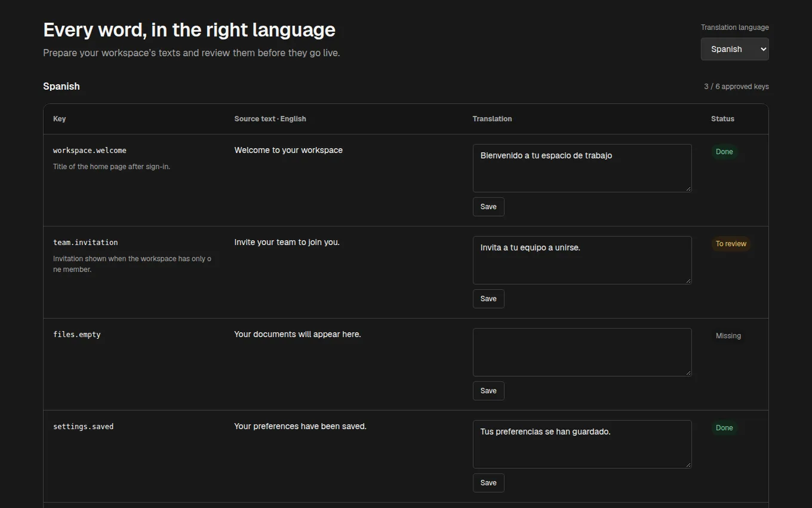Click the 'Key' column header
This screenshot has height=508, width=812.
pos(60,119)
